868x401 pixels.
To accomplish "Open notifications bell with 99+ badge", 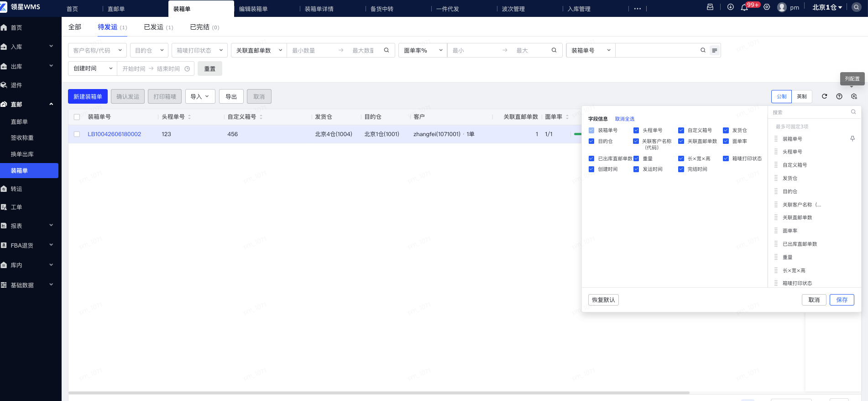I will tap(744, 8).
